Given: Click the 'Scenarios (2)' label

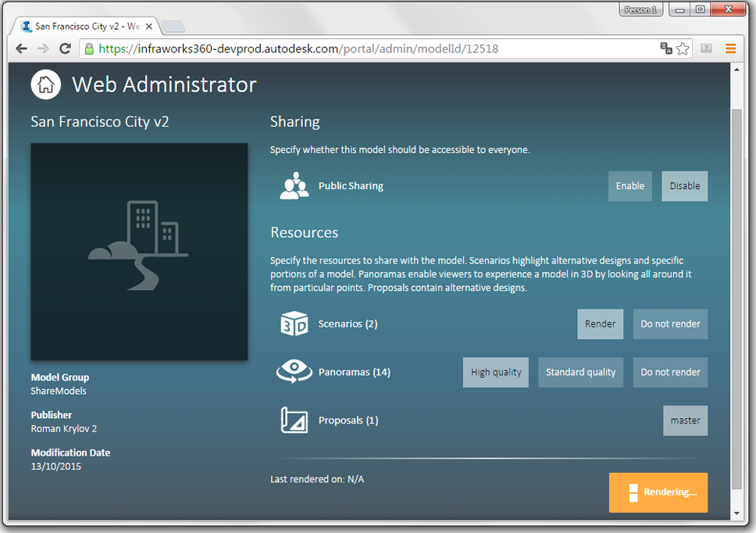Looking at the screenshot, I should (348, 324).
